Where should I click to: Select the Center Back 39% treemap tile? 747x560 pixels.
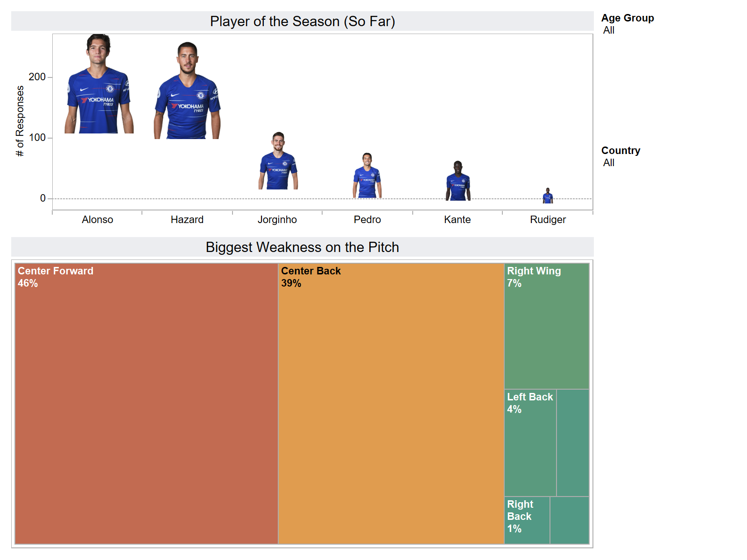[391, 404]
